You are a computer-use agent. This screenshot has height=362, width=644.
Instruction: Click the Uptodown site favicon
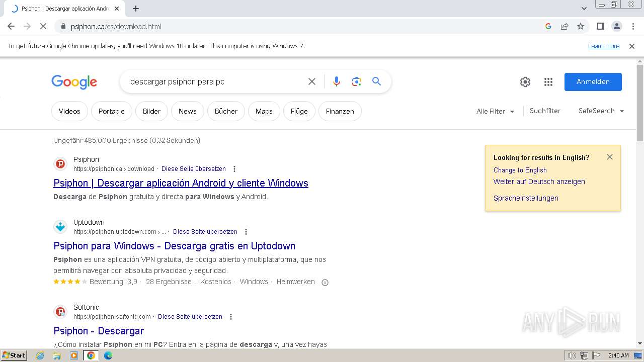(60, 227)
